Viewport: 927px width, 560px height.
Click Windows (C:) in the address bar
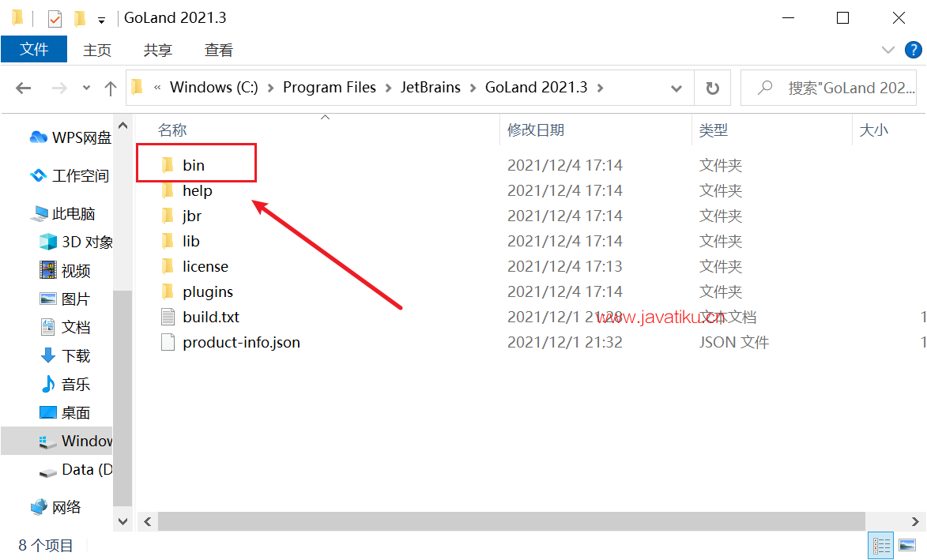pyautogui.click(x=214, y=88)
